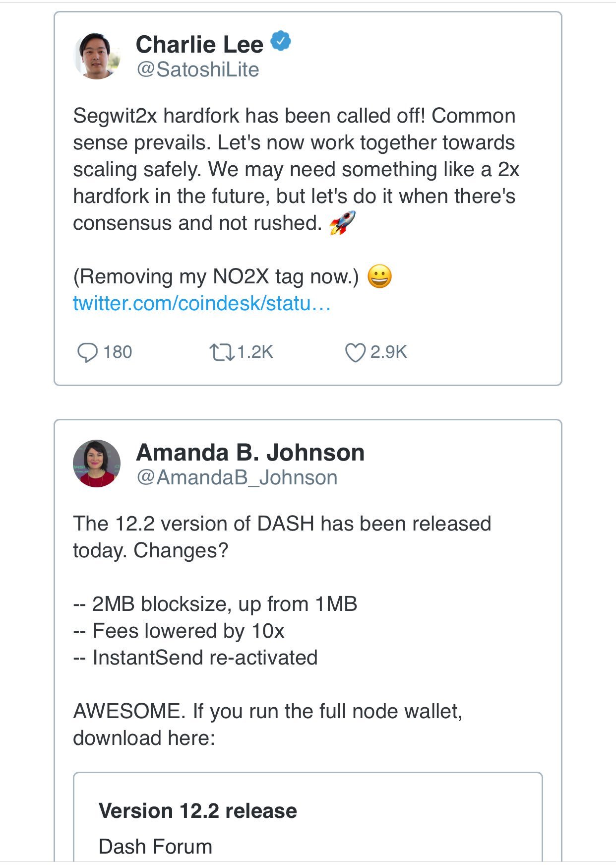616x865 pixels.
Task: Click the 2.9K likes count
Action: (388, 352)
